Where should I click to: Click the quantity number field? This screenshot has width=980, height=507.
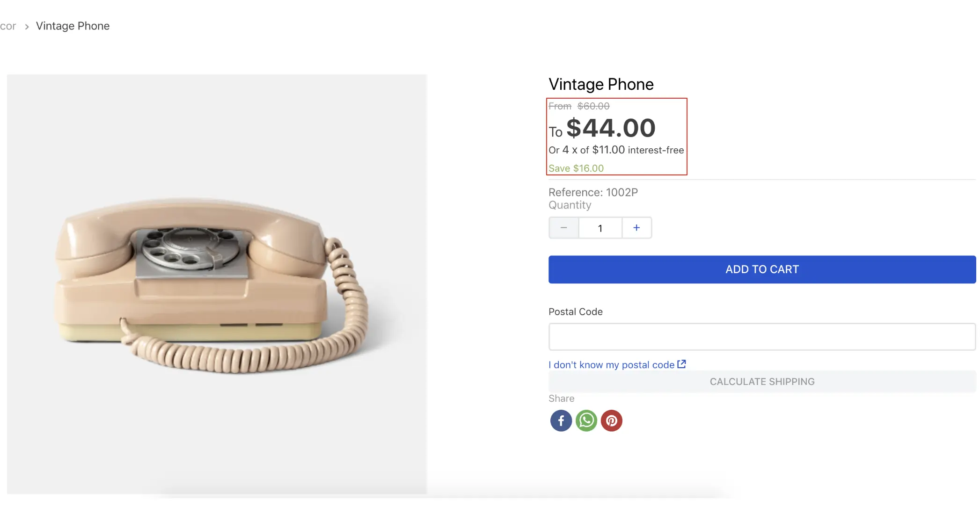pos(600,228)
